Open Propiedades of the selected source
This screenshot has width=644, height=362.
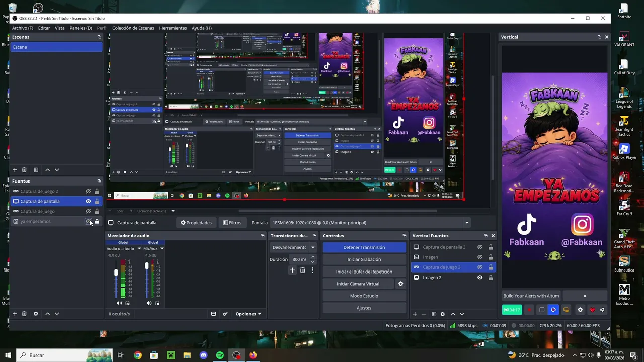(196, 223)
